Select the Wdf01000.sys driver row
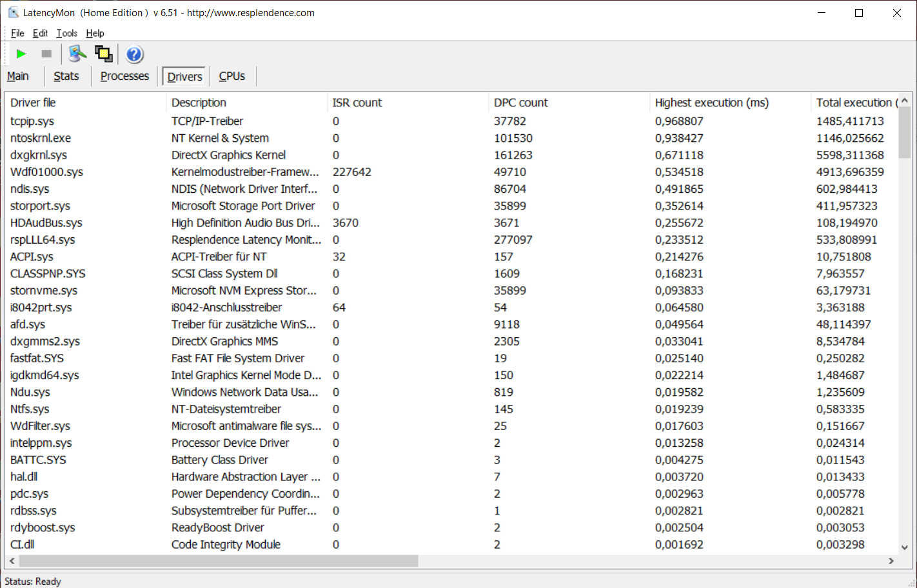The width and height of the screenshot is (917, 588). pyautogui.click(x=451, y=172)
